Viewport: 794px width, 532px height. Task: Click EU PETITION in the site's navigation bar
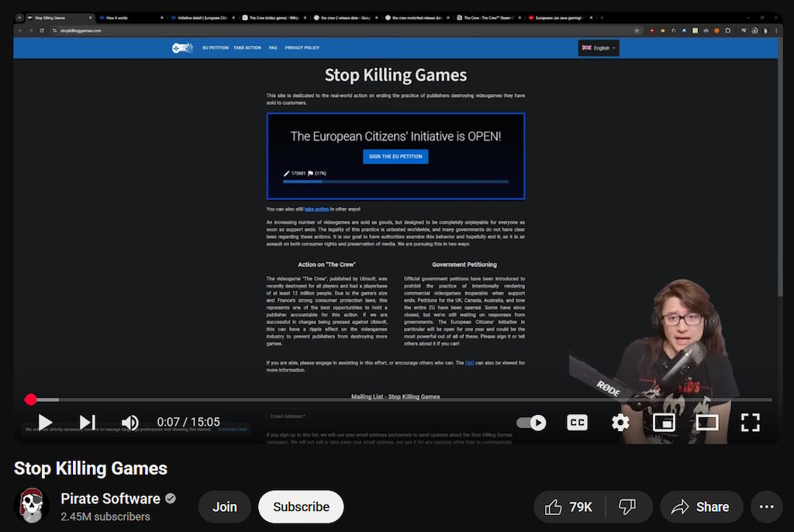216,47
